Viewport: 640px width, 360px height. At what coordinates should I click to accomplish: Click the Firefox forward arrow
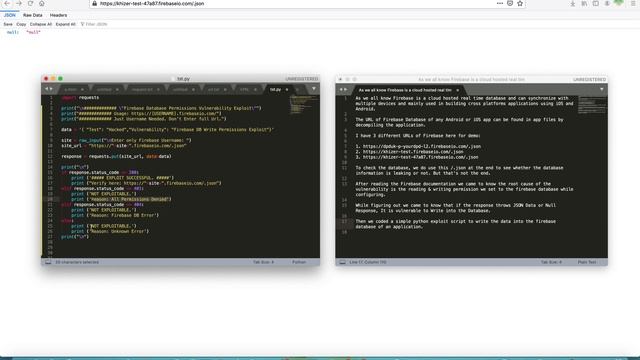tap(19, 3)
